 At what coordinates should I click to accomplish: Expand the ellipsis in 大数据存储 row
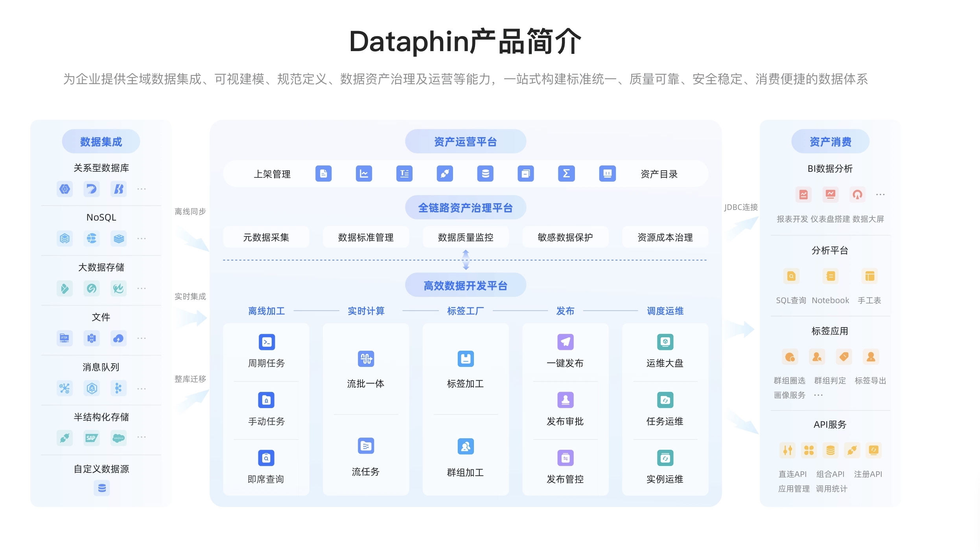tap(142, 289)
